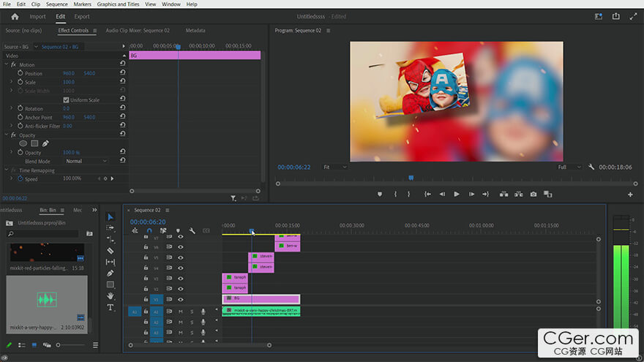The height and width of the screenshot is (362, 644).
Task: Export frame with camera icon
Action: [x=533, y=194]
